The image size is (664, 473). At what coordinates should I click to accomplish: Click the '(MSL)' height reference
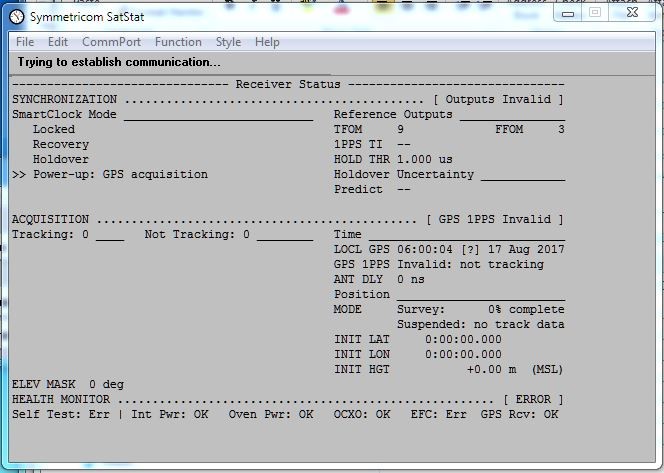[547, 370]
